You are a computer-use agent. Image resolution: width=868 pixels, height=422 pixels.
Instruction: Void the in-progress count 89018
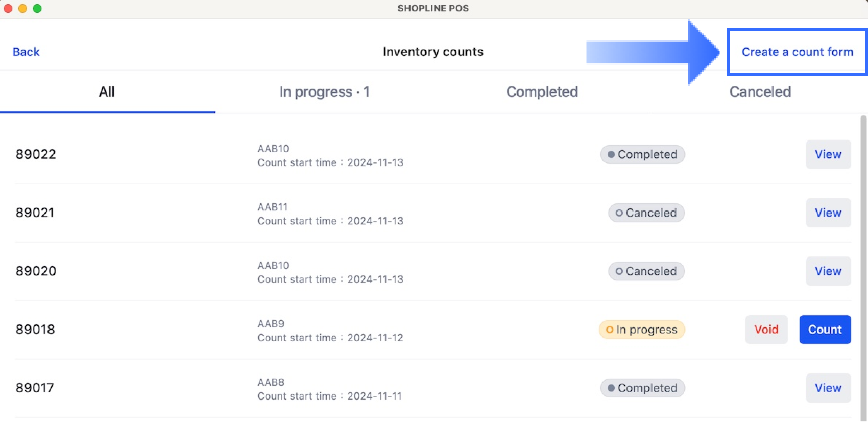pyautogui.click(x=766, y=330)
